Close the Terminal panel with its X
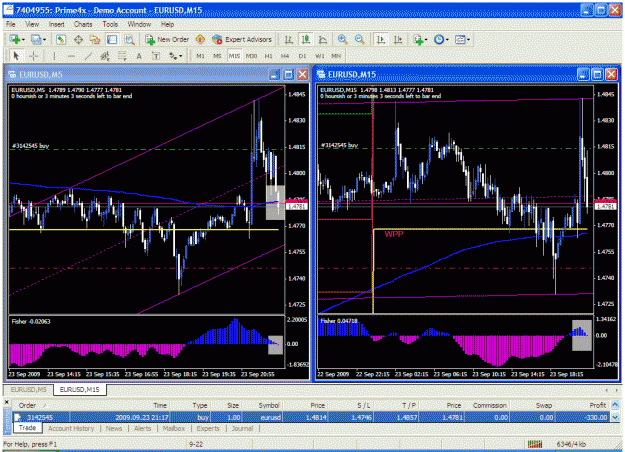The width and height of the screenshot is (625, 452). tap(6, 402)
